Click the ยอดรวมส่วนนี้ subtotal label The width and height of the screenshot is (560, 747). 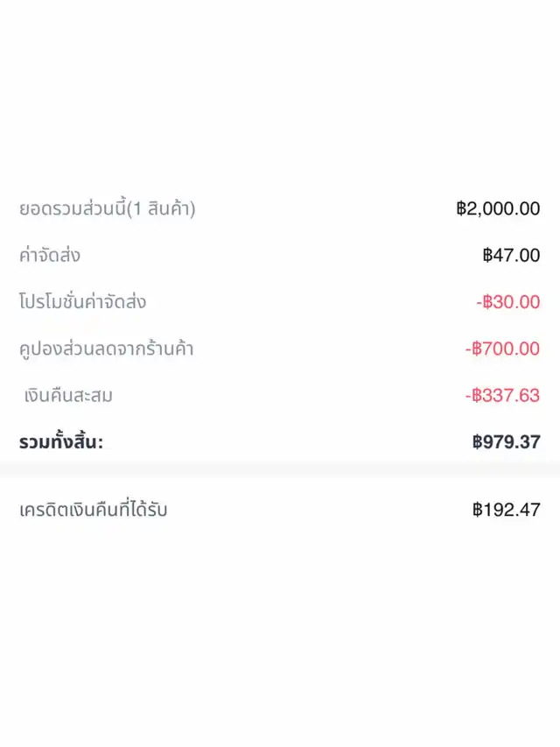coord(72,209)
